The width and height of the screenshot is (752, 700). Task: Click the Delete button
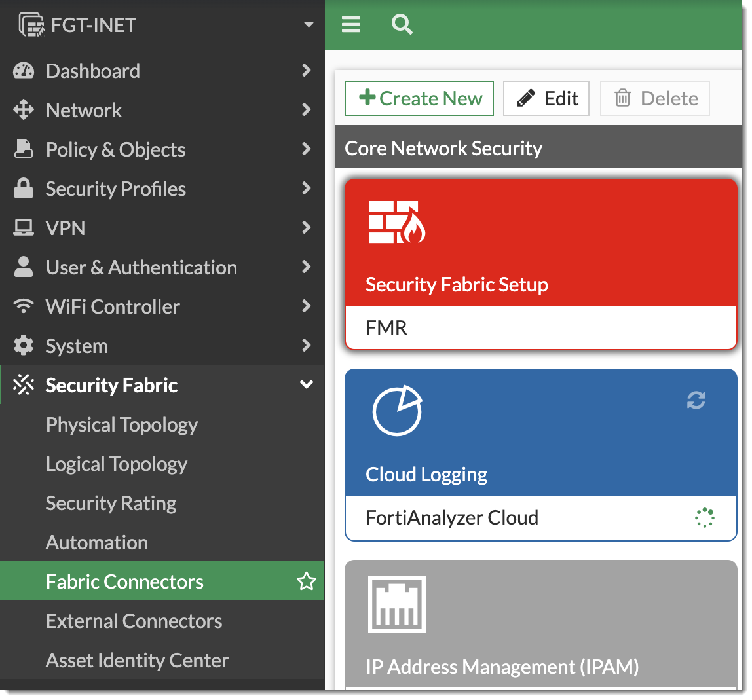(x=655, y=98)
